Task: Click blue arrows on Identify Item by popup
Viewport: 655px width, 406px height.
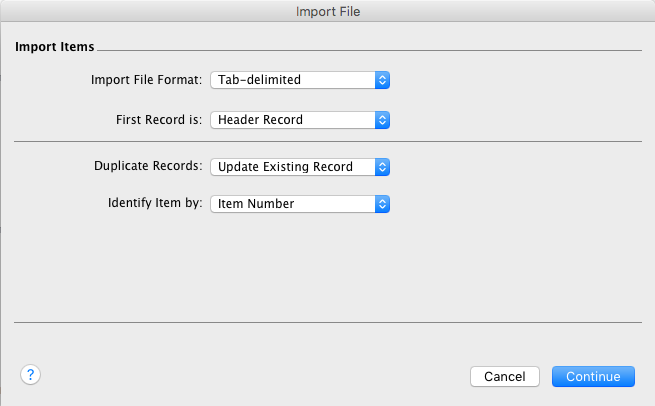Action: [x=381, y=204]
